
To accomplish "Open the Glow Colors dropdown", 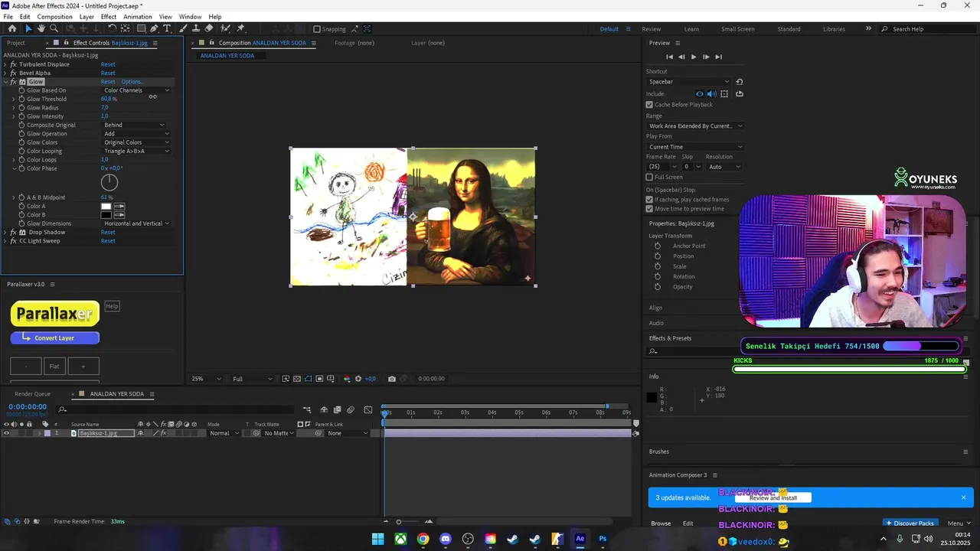I will [x=136, y=142].
